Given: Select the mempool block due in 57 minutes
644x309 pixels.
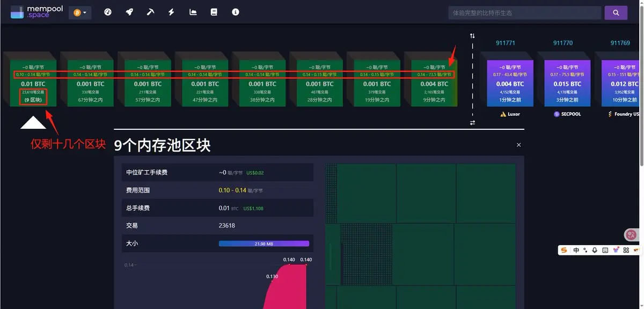Looking at the screenshot, I should (x=148, y=83).
